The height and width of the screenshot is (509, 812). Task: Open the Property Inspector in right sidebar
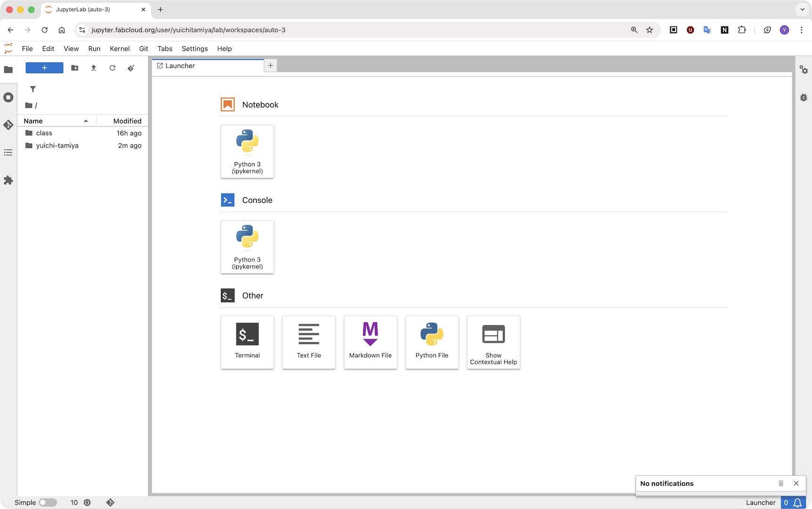pyautogui.click(x=804, y=70)
